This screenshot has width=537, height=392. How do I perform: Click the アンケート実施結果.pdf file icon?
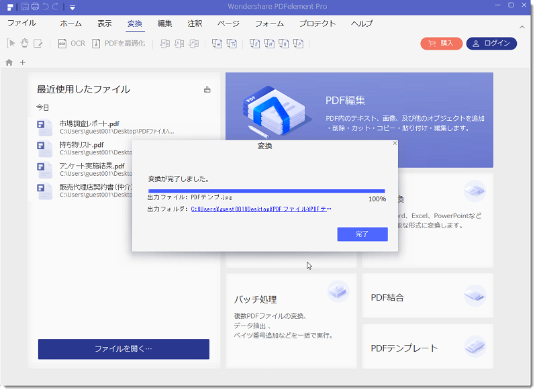click(44, 170)
